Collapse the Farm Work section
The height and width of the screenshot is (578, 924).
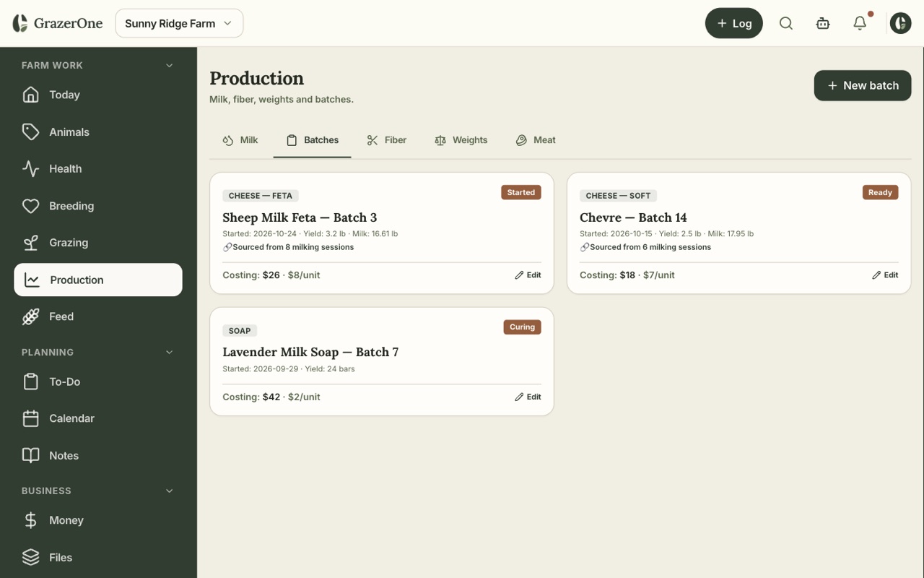(x=170, y=65)
